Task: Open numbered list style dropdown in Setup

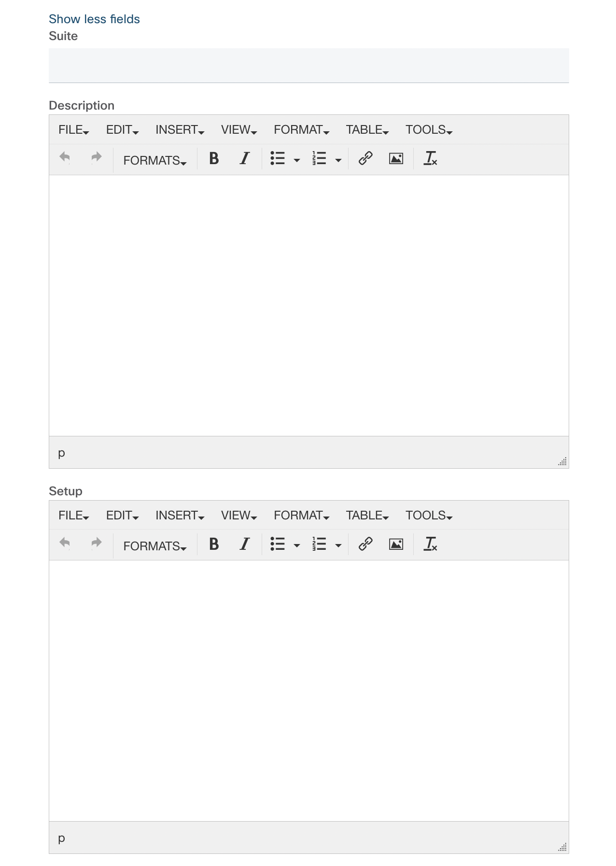Action: click(338, 545)
